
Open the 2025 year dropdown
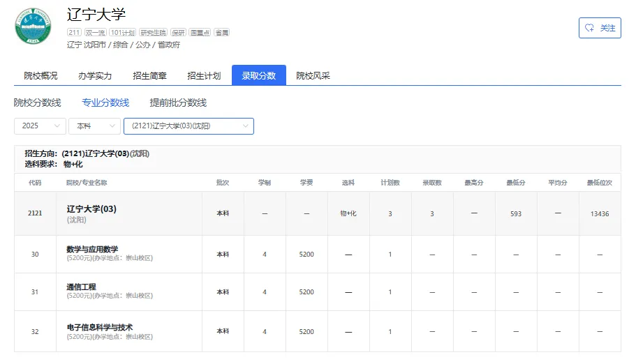[40, 126]
